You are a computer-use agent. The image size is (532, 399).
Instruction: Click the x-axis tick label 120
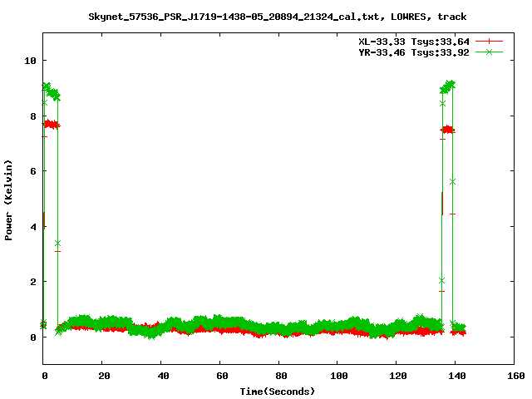coord(397,376)
